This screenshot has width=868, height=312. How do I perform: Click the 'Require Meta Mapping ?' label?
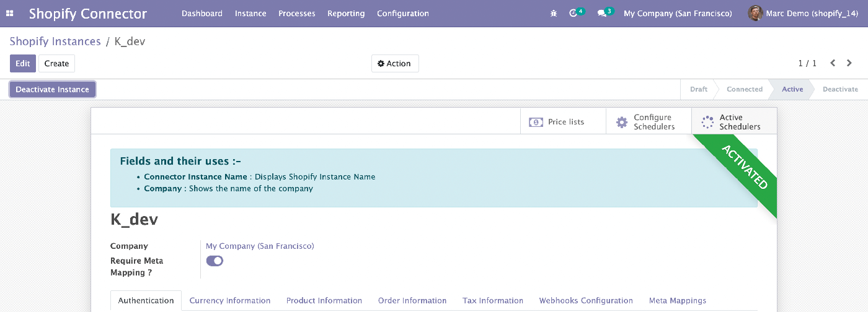(137, 266)
